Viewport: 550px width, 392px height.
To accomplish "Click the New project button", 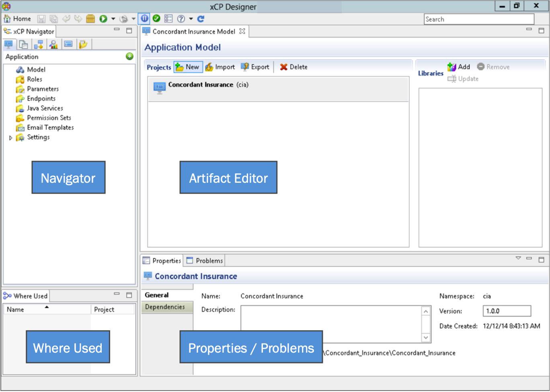I will [x=187, y=67].
